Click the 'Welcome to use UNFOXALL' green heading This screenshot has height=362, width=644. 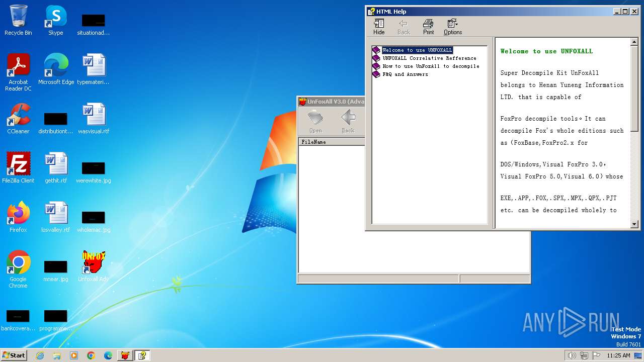point(546,51)
